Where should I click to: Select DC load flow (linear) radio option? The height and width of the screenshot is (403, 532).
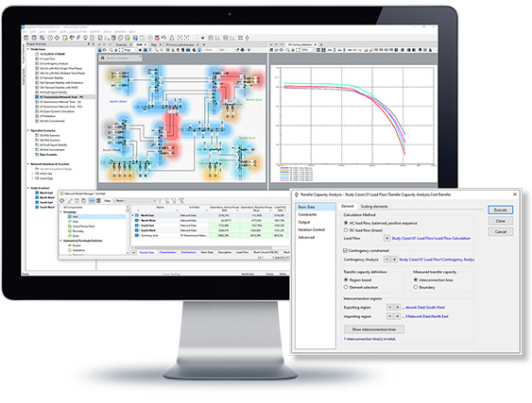point(346,230)
